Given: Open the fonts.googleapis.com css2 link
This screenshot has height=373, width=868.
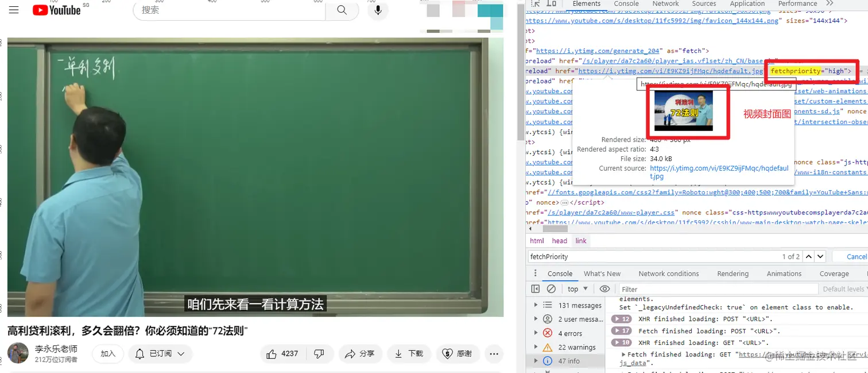Looking at the screenshot, I should (708, 193).
